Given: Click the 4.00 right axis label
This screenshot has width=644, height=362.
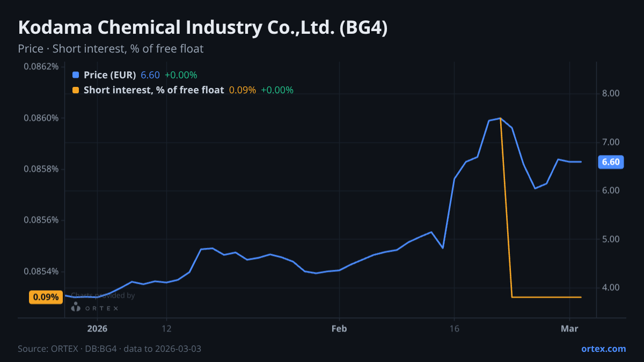Looking at the screenshot, I should [x=611, y=287].
